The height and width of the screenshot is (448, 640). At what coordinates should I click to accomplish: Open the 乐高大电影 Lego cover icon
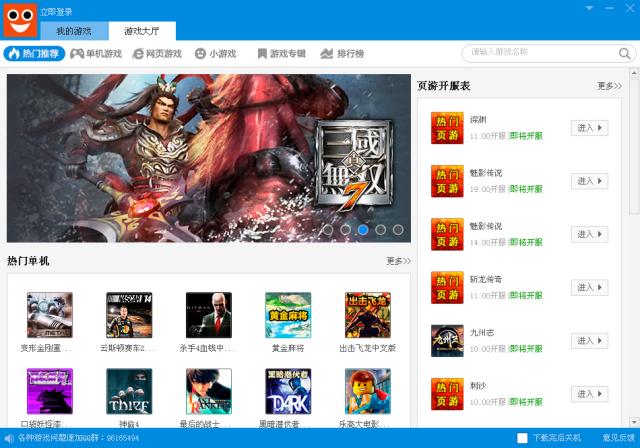coord(368,391)
